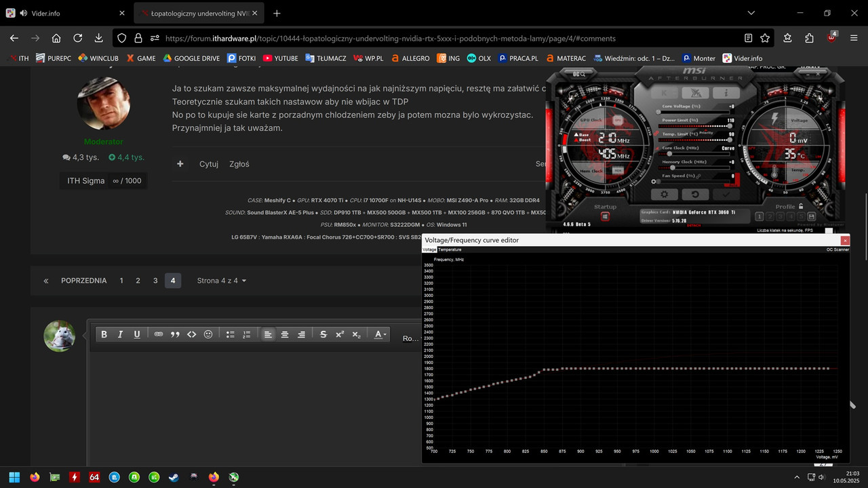The image size is (868, 488).
Task: Toggle Afterburner apply at Windows startup
Action: pos(605,216)
